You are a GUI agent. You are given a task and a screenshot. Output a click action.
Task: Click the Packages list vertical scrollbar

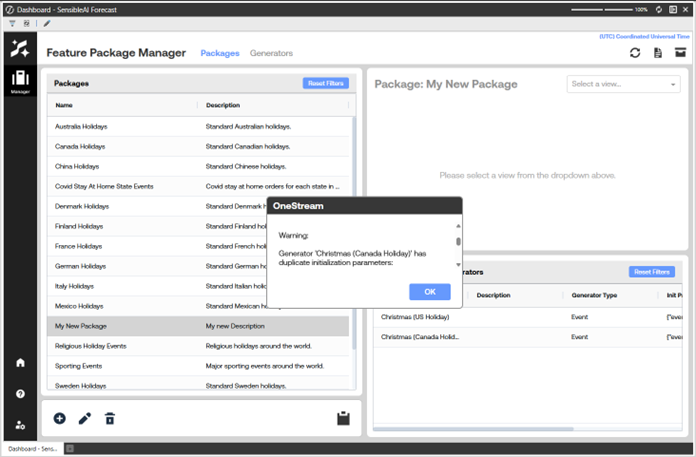[354, 233]
